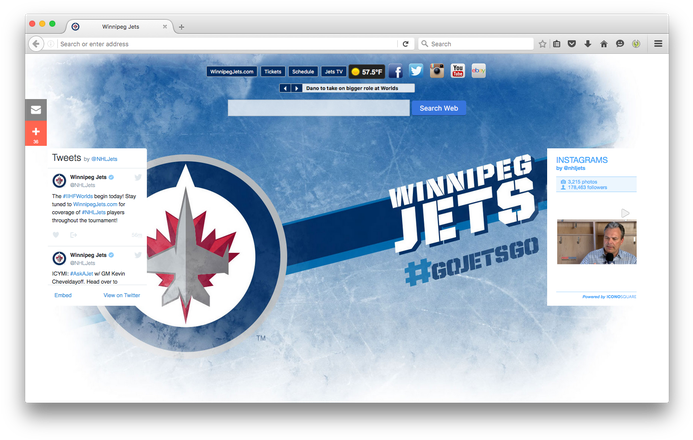The width and height of the screenshot is (693, 440).
Task: Click the browser Search box
Action: (x=476, y=44)
